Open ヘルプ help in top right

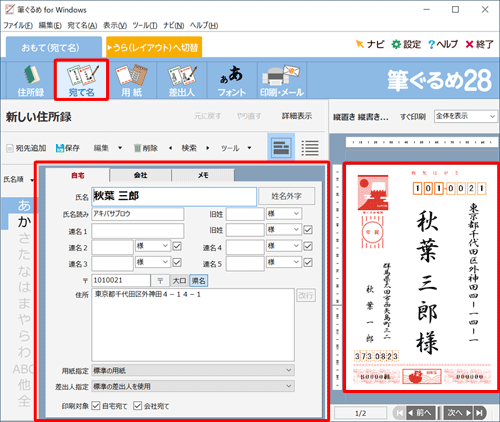(x=443, y=44)
